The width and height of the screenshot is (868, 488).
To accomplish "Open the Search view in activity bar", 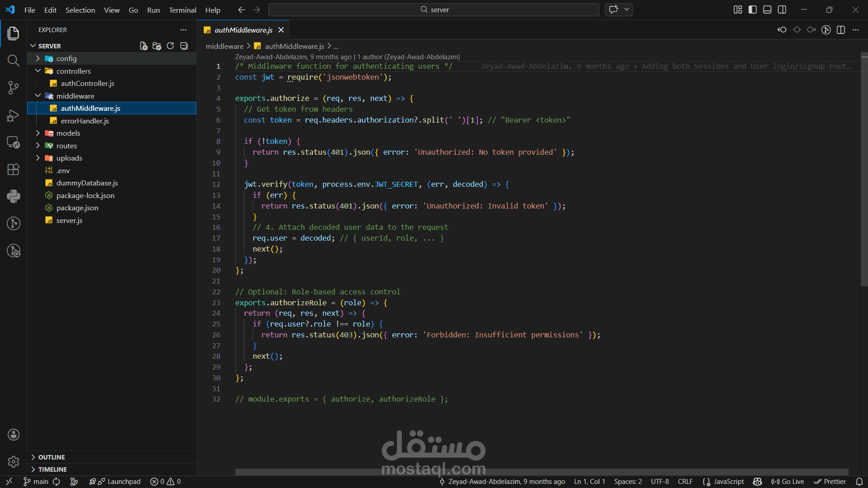I will pos(14,60).
